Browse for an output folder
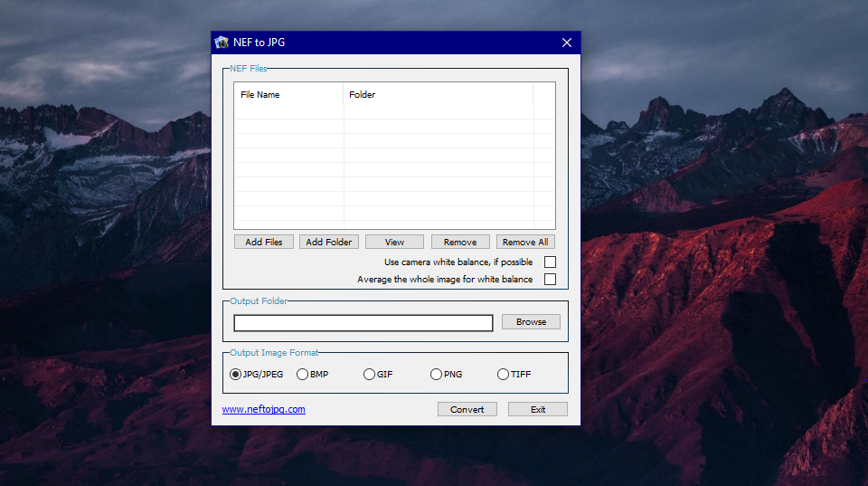Screen dimensions: 868x486 pyautogui.click(x=531, y=322)
